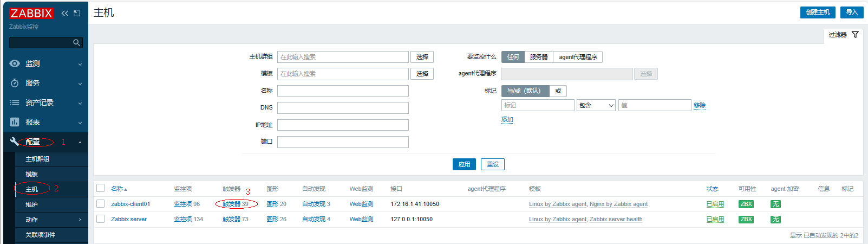
Task: Collapse the 配置 menu section
Action: point(45,142)
